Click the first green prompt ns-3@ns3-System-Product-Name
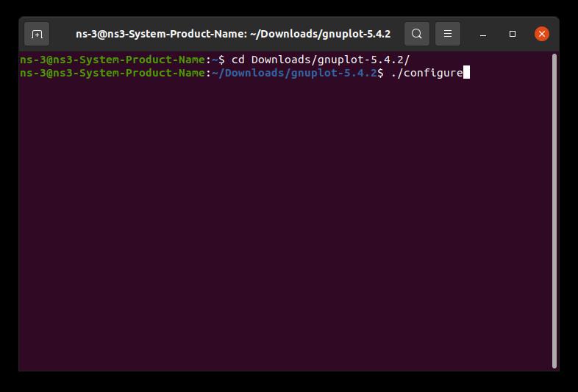This screenshot has width=578, height=392. [113, 60]
